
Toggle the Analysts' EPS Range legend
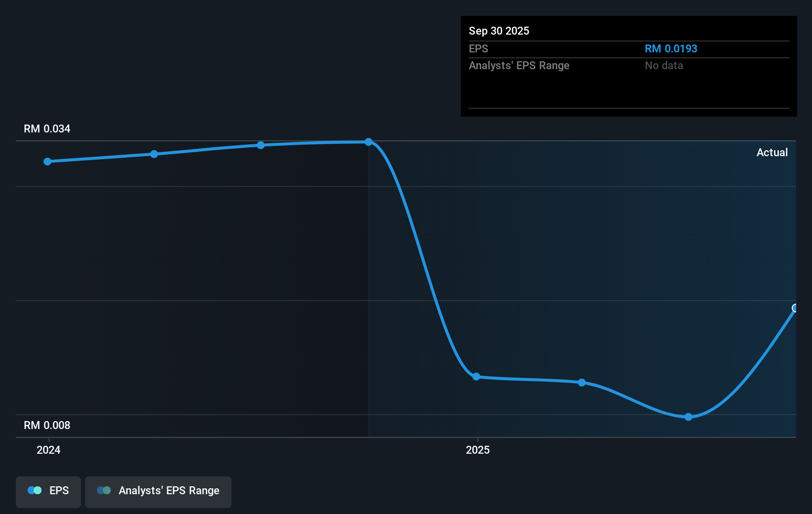(158, 492)
